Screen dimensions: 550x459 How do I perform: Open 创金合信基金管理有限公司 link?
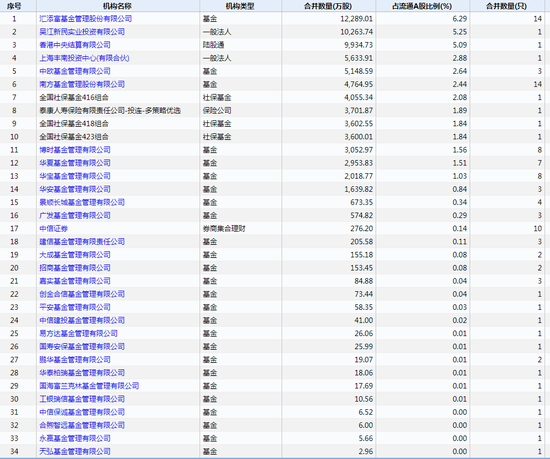[x=82, y=294]
